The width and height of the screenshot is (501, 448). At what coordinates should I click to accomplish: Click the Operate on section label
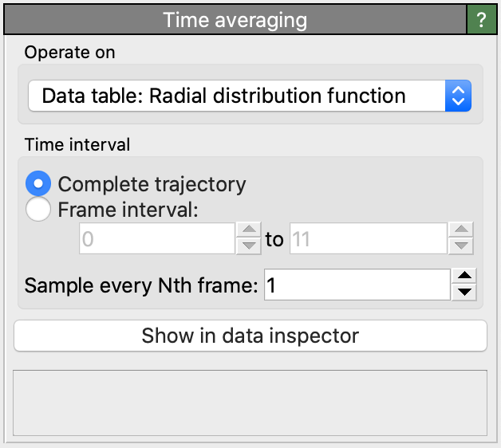(70, 53)
